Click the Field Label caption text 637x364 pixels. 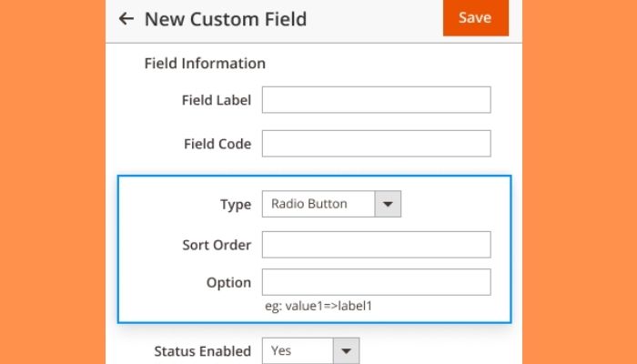217,100
